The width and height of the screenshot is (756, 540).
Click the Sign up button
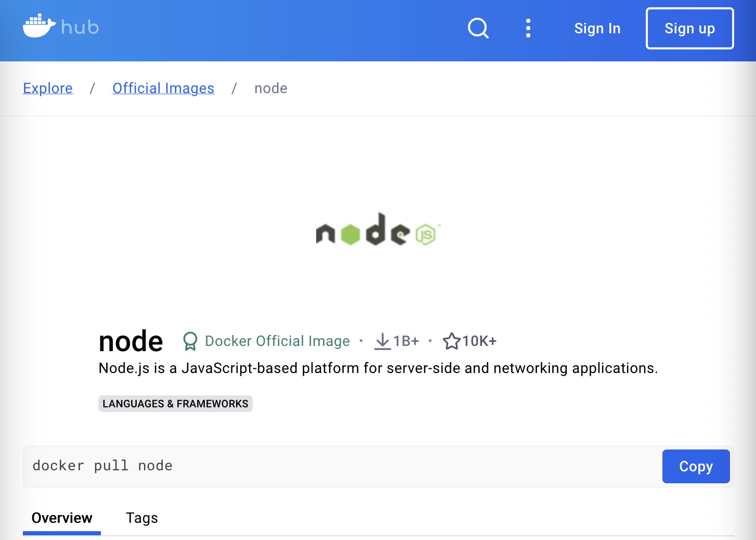(x=690, y=29)
